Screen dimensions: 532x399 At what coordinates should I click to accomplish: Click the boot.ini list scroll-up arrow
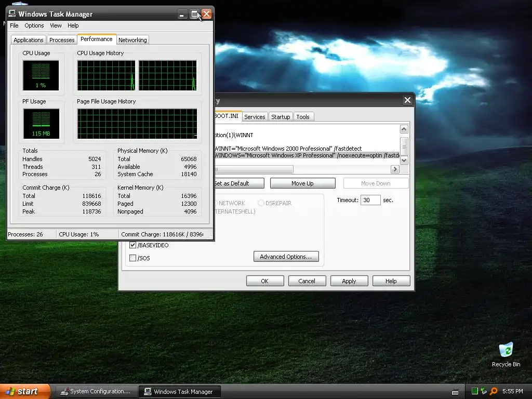[x=404, y=129]
